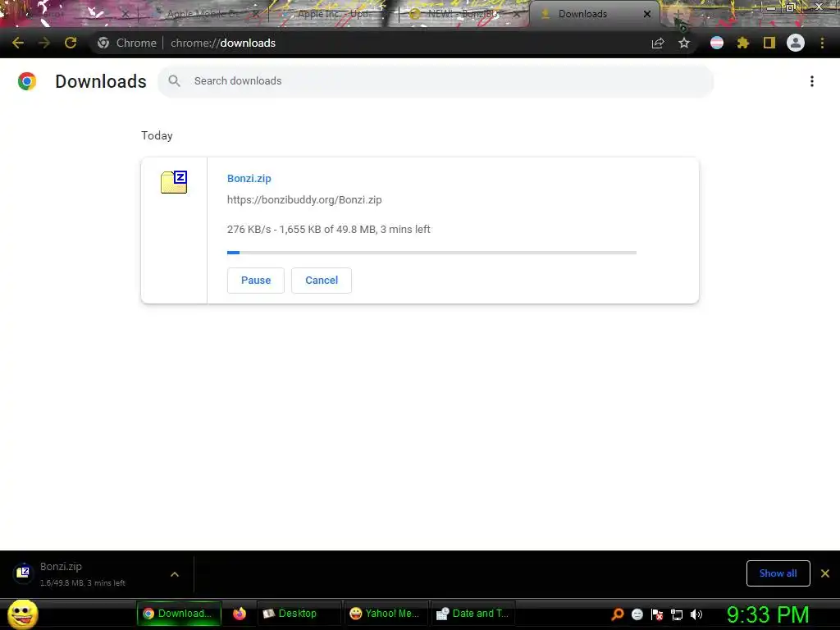Image resolution: width=840 pixels, height=630 pixels.
Task: Switch to the NEW! - BonziBu browser tab
Action: point(464,14)
